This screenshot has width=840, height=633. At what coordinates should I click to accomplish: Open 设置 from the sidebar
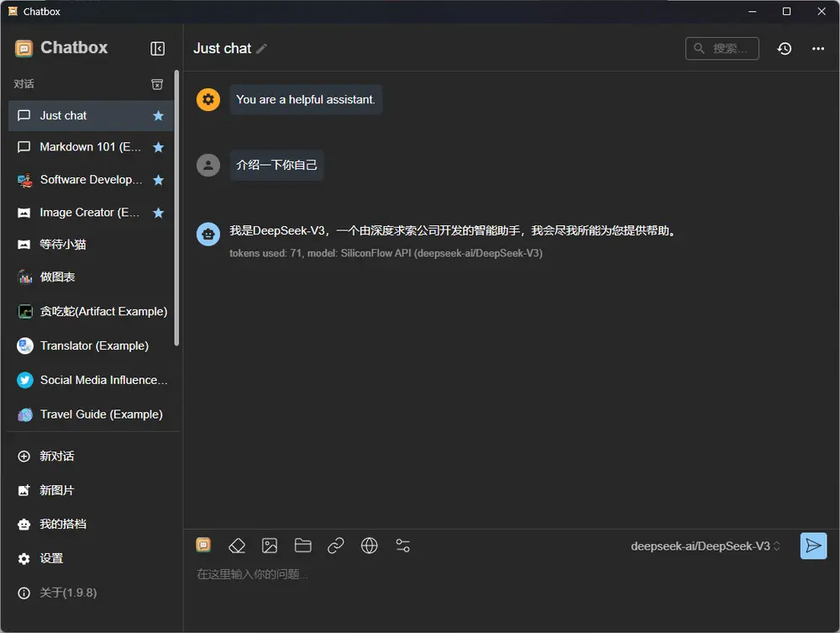coord(50,558)
